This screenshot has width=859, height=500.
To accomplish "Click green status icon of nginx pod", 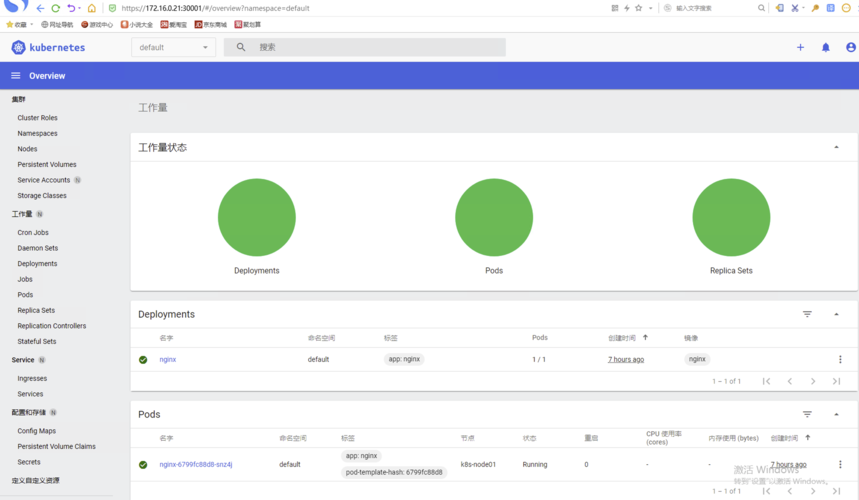I will (x=143, y=464).
